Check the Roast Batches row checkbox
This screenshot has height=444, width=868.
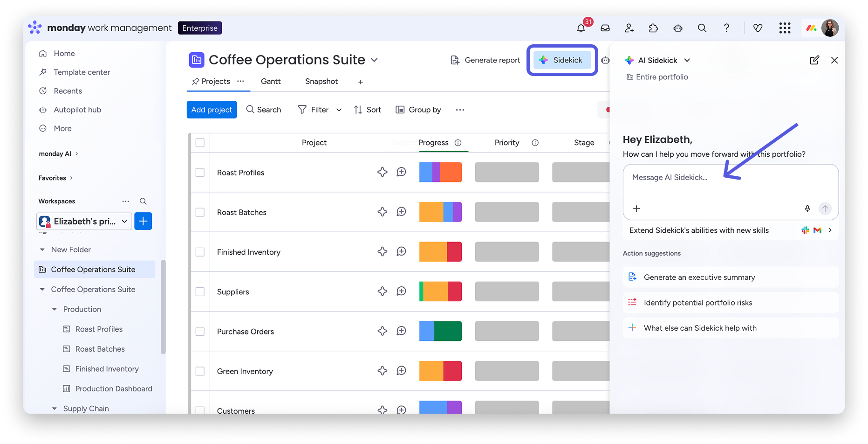200,212
